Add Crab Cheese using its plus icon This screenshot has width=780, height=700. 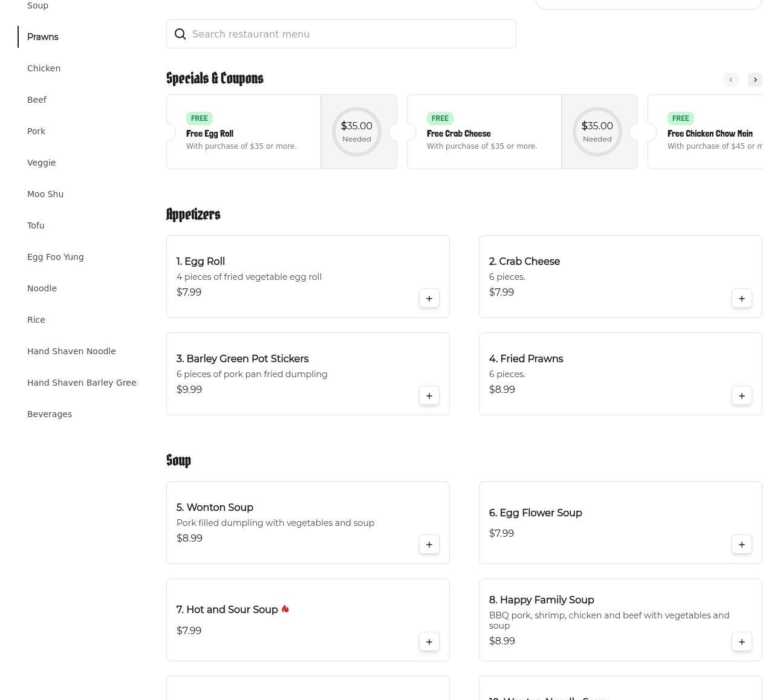tap(741, 299)
